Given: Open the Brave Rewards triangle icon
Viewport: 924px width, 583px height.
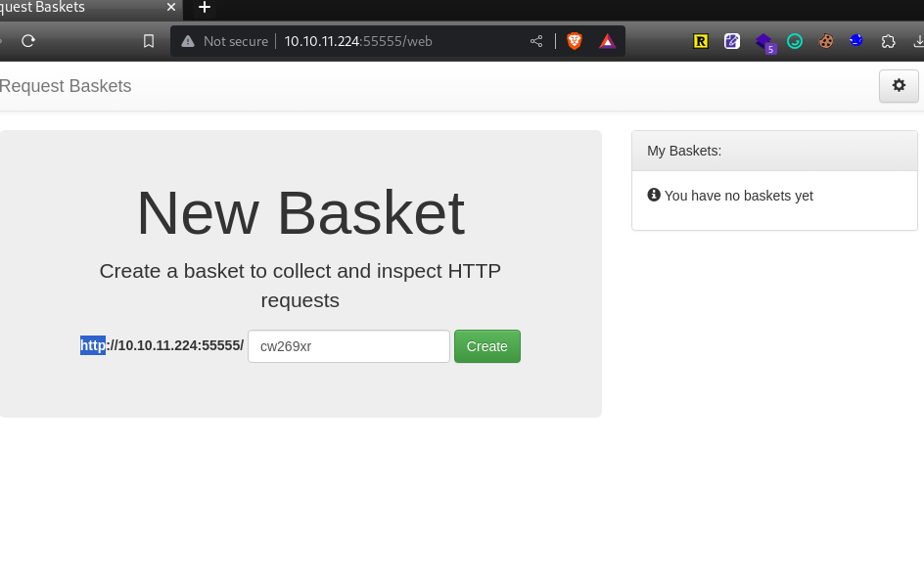Looking at the screenshot, I should point(608,41).
